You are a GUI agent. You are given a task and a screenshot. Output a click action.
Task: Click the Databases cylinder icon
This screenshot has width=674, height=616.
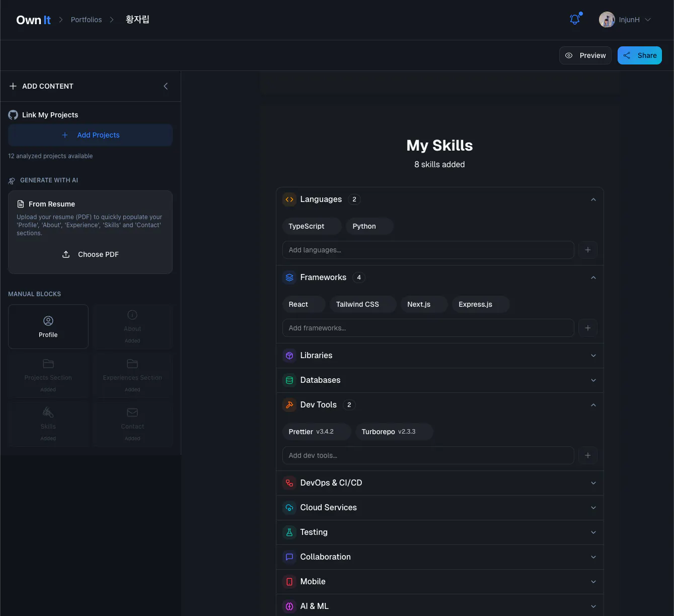tap(289, 380)
